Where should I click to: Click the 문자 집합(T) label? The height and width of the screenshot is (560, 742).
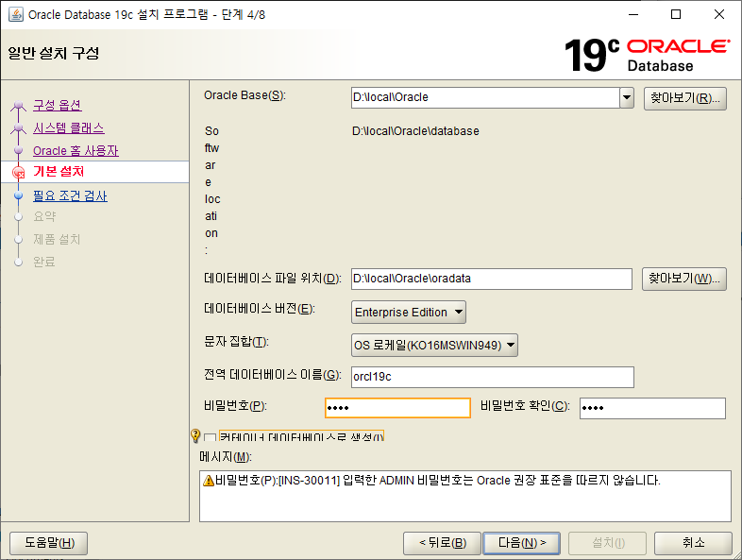click(x=236, y=342)
